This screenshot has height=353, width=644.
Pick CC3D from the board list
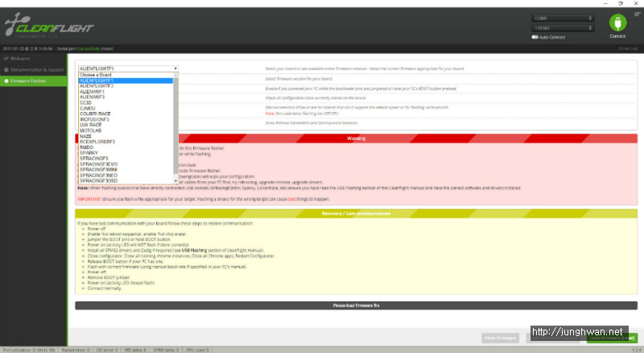(126, 102)
